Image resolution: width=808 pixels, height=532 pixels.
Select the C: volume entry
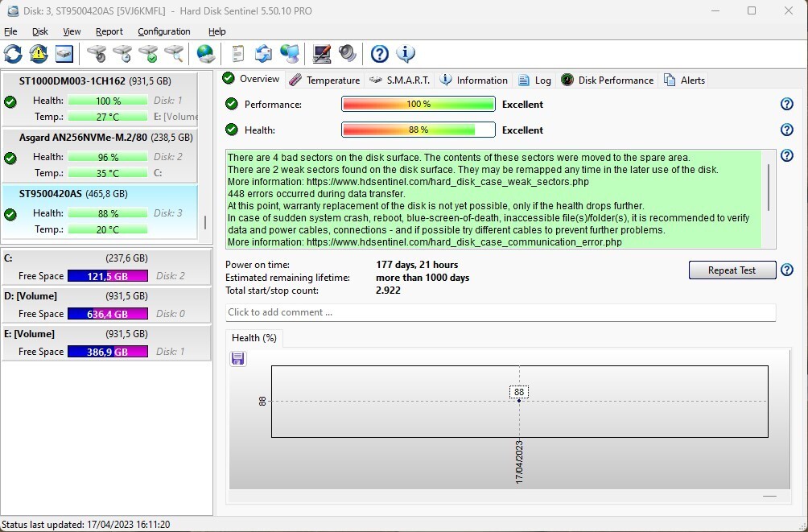(107, 266)
